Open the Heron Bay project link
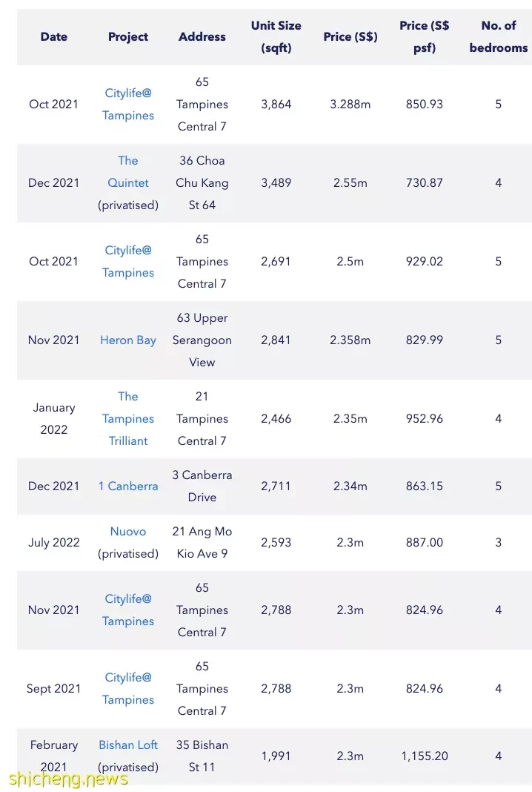 (127, 340)
